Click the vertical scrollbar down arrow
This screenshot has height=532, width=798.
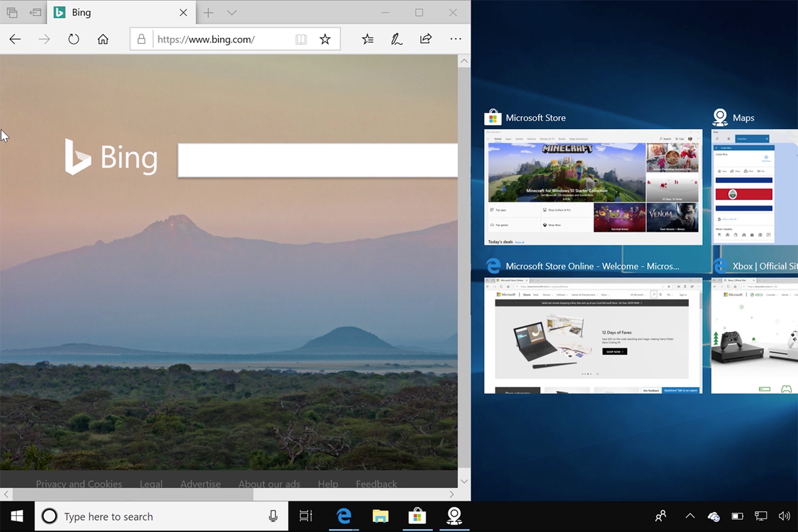coord(464,481)
